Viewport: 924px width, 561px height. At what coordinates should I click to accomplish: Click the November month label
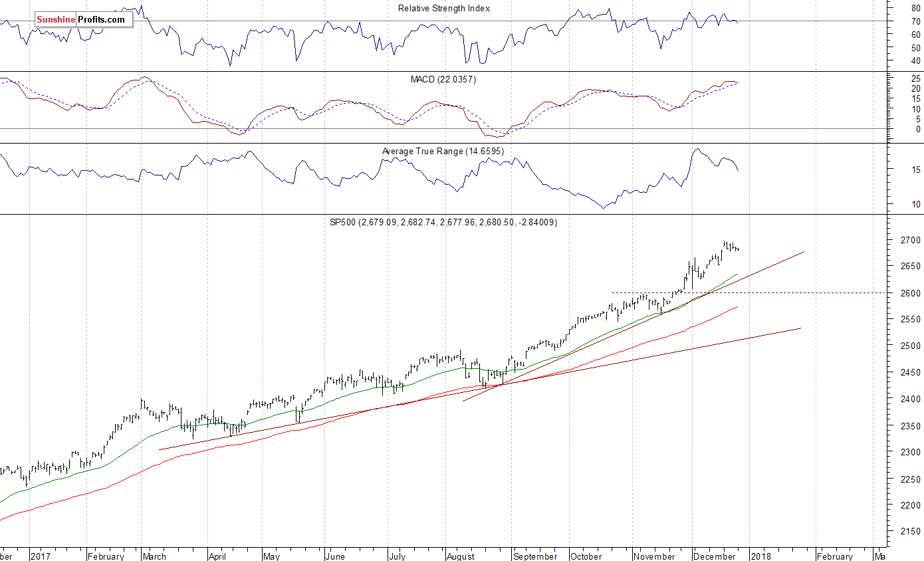[x=655, y=556]
